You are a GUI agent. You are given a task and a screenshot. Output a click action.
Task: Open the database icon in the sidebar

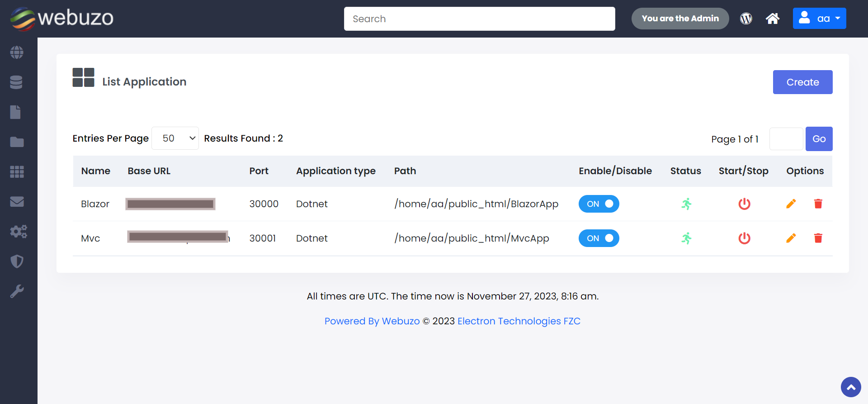pyautogui.click(x=17, y=82)
